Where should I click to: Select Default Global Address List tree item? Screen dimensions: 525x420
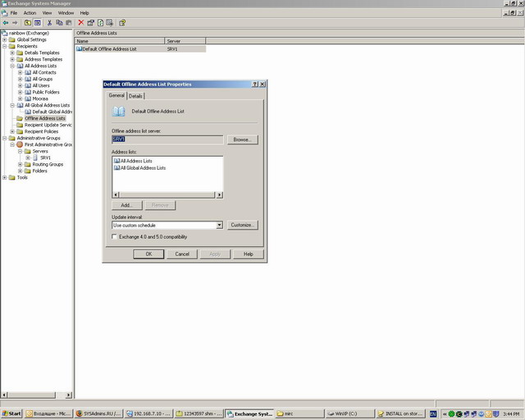pyautogui.click(x=52, y=112)
